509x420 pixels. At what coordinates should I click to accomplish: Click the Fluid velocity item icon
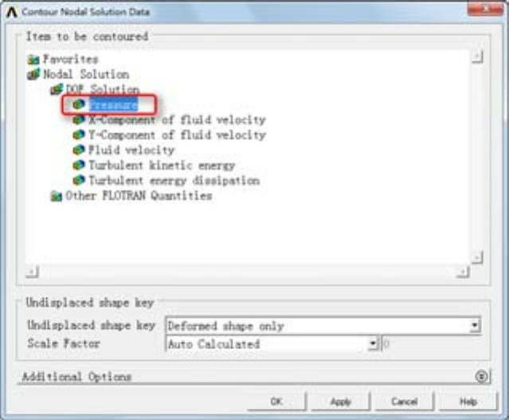(79, 150)
